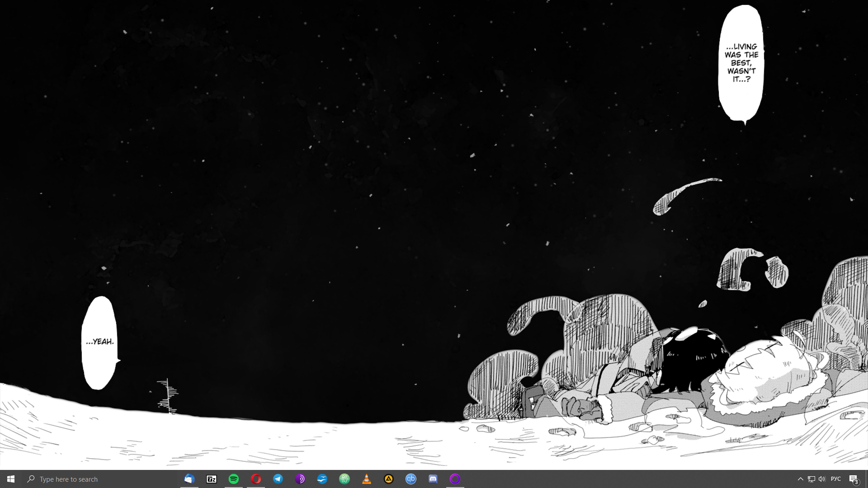Switch to the purple ring app
Screen dimensions: 868x488
click(x=455, y=479)
